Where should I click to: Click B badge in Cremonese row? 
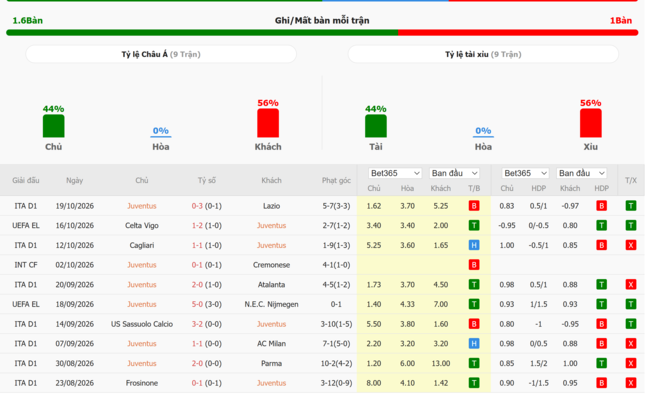coord(474,265)
